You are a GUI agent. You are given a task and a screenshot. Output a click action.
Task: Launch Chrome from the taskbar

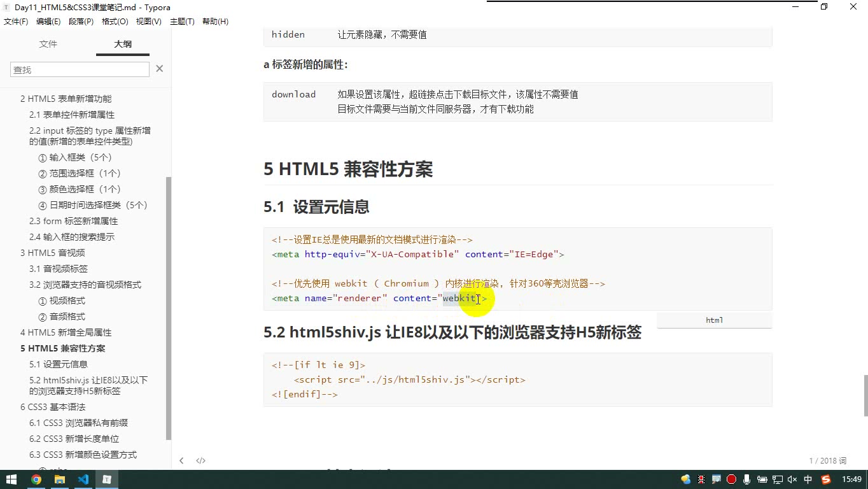(36, 479)
